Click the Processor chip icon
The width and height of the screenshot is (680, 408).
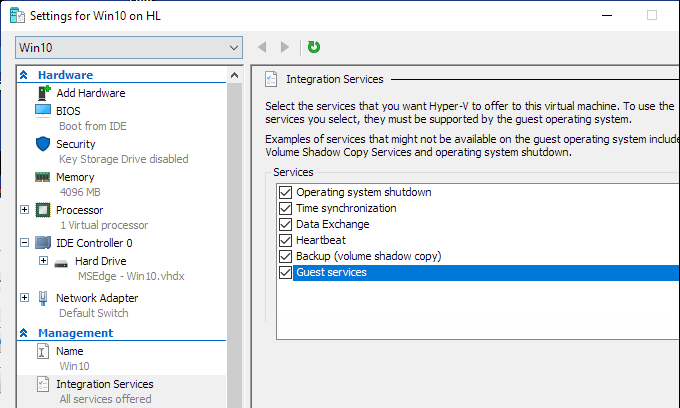[42, 210]
